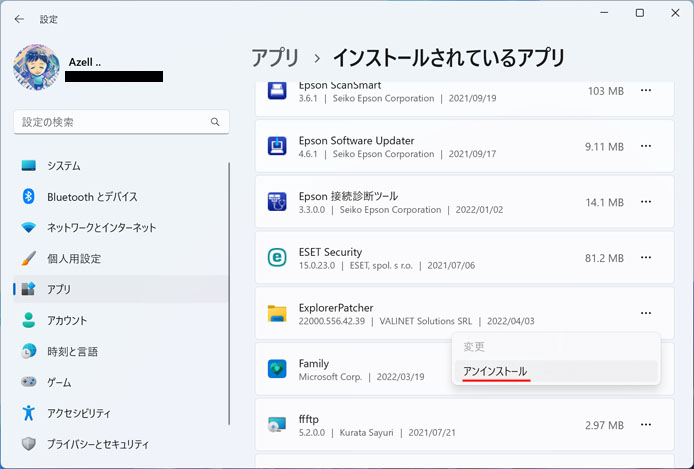Minimize the 設定 window
694x469 pixels.
click(604, 13)
